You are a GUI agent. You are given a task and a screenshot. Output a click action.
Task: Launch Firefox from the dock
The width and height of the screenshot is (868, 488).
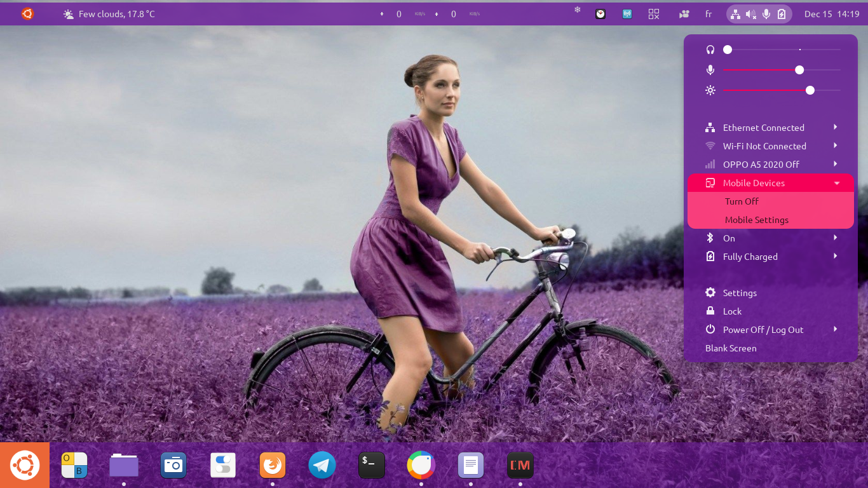point(273,465)
